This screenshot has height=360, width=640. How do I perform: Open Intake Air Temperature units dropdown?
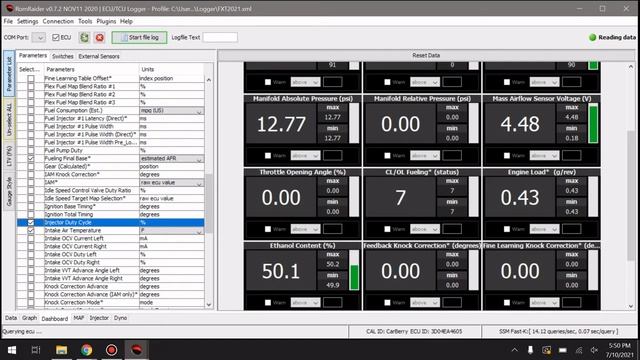pyautogui.click(x=172, y=231)
